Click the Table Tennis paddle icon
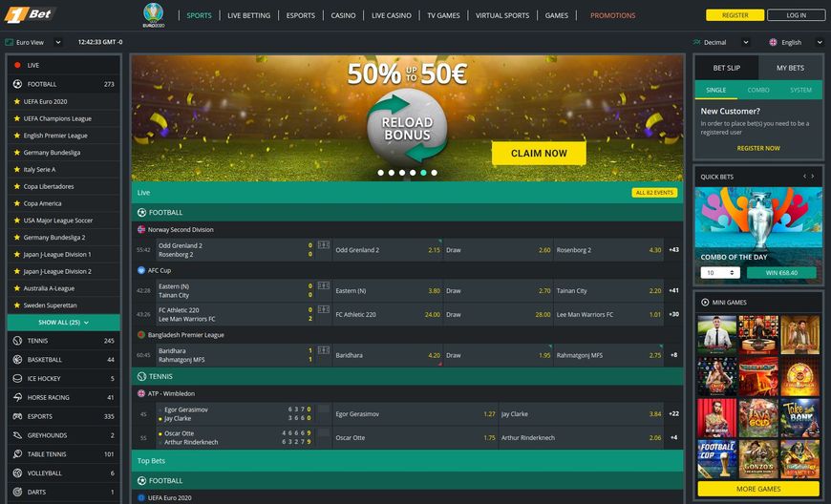The height and width of the screenshot is (504, 831). click(17, 453)
